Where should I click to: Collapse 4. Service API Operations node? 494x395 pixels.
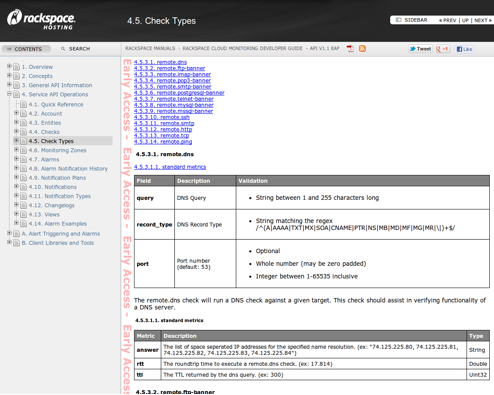click(x=9, y=94)
